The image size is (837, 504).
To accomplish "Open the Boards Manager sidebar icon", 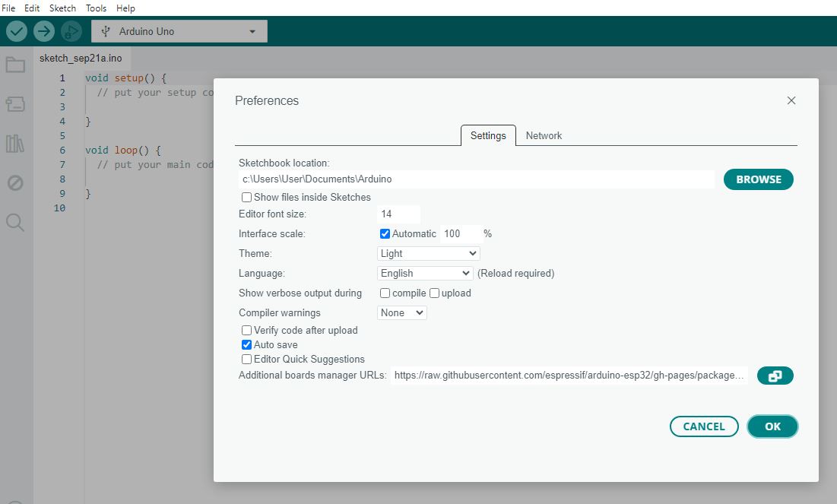I will [15, 104].
